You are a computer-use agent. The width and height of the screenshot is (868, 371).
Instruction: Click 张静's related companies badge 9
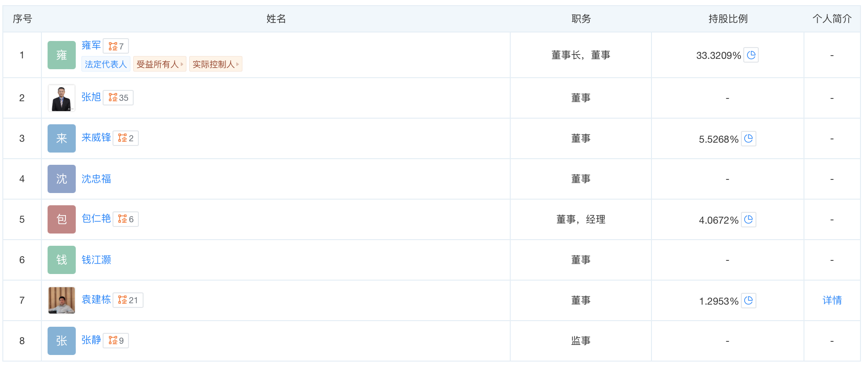click(116, 341)
